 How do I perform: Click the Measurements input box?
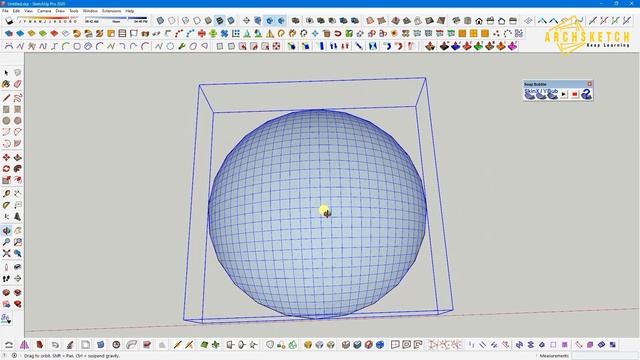click(x=605, y=356)
